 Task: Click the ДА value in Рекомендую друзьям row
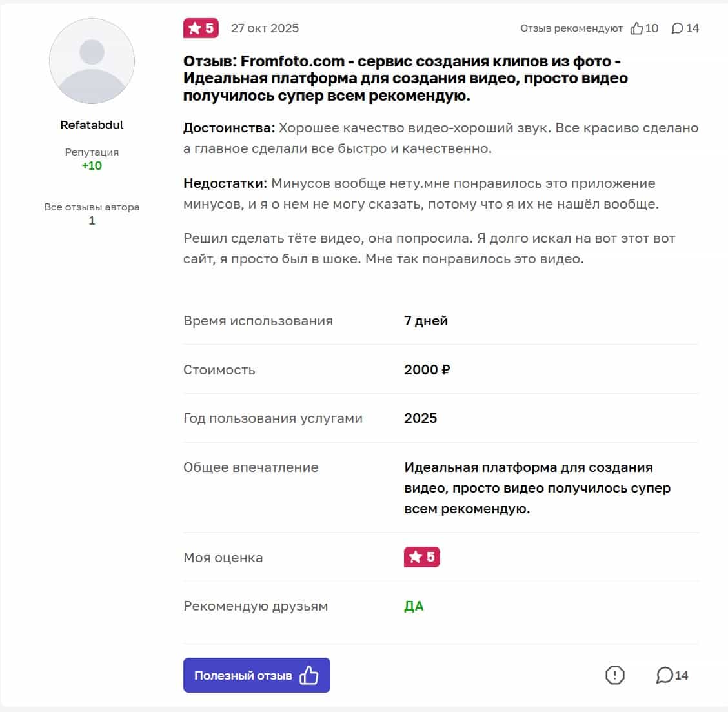414,605
